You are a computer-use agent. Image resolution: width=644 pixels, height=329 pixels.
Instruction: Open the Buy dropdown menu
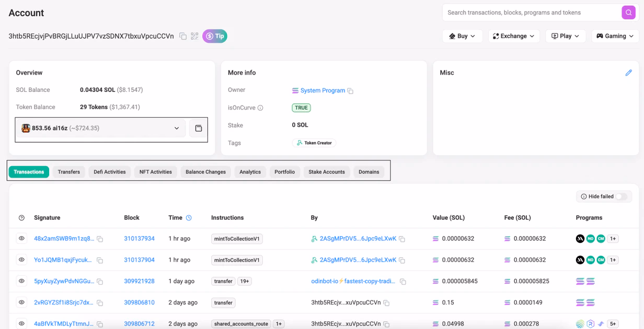point(462,36)
